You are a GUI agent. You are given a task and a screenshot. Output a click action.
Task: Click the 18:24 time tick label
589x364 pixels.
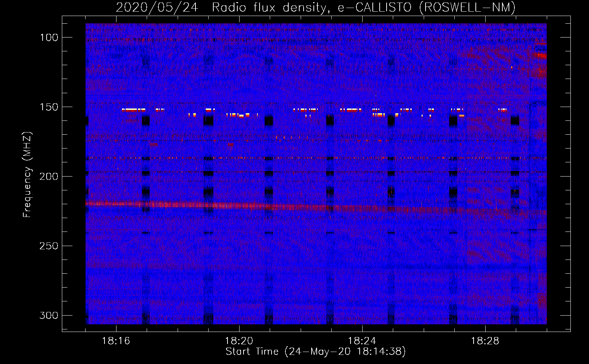pyautogui.click(x=362, y=341)
